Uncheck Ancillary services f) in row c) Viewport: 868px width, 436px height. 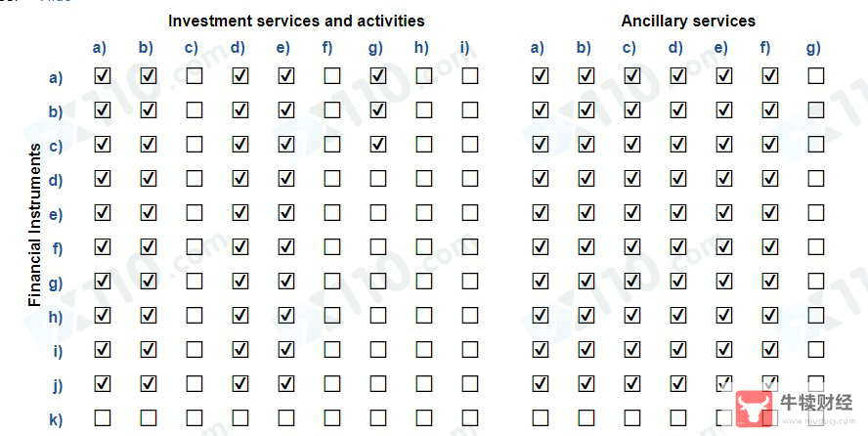pos(770,145)
